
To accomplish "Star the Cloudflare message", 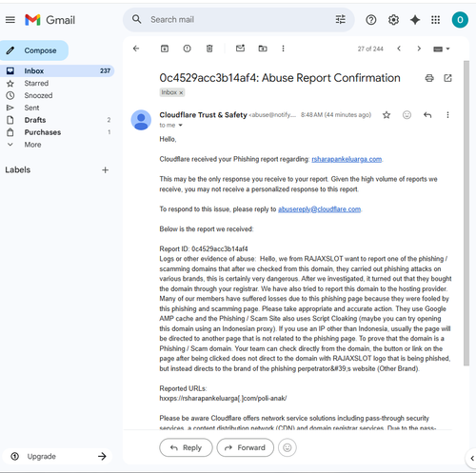I will [387, 115].
